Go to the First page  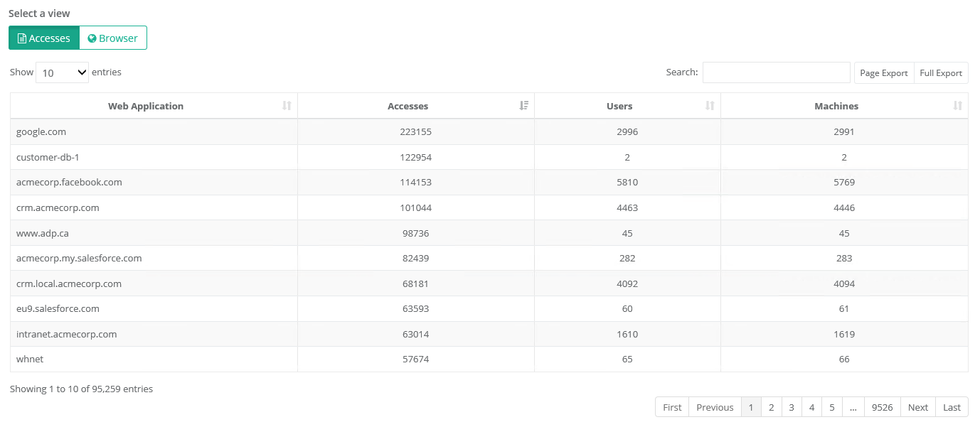coord(672,407)
